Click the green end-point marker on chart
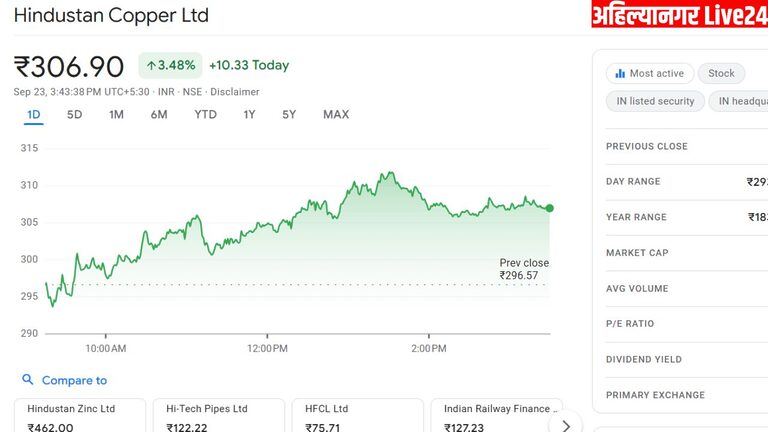The height and width of the screenshot is (432, 768). (550, 208)
